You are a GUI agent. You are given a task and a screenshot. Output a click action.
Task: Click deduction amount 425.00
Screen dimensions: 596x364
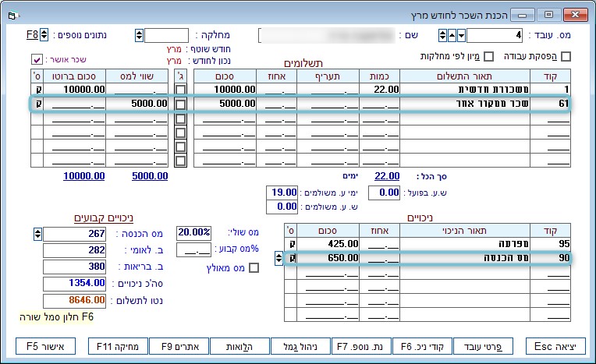328,244
